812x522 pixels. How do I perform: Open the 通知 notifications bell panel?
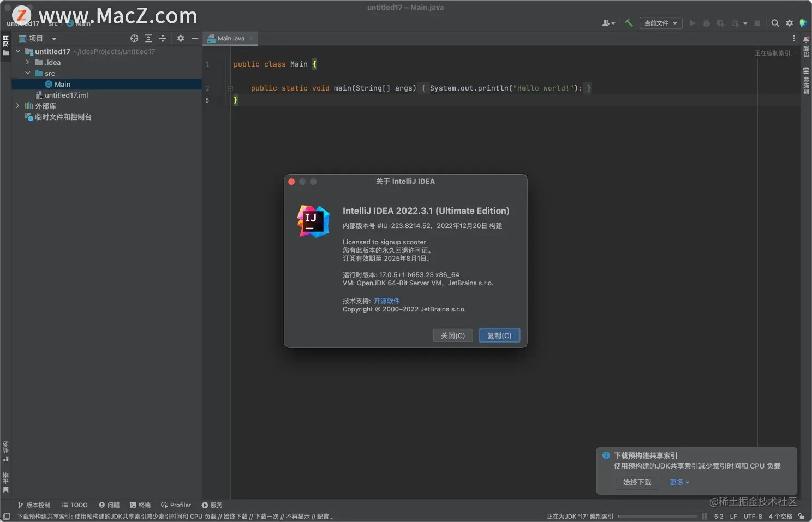[806, 46]
